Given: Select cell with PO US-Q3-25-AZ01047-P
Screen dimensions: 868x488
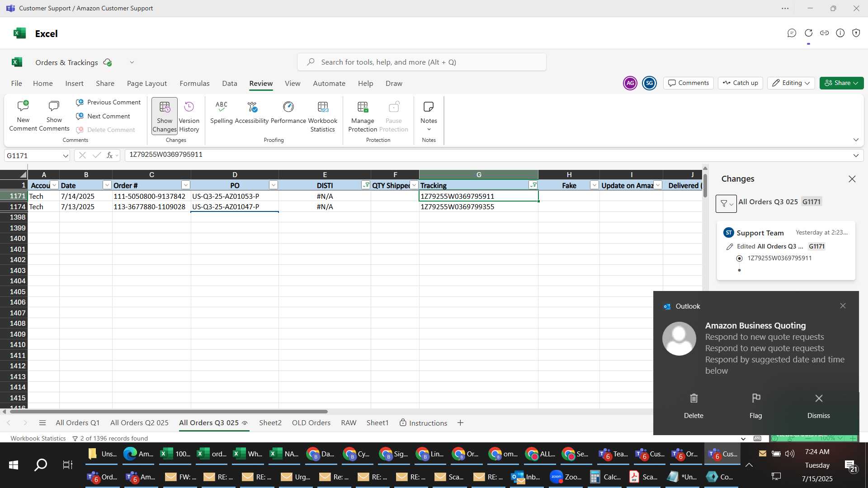Looking at the screenshot, I should (x=235, y=207).
